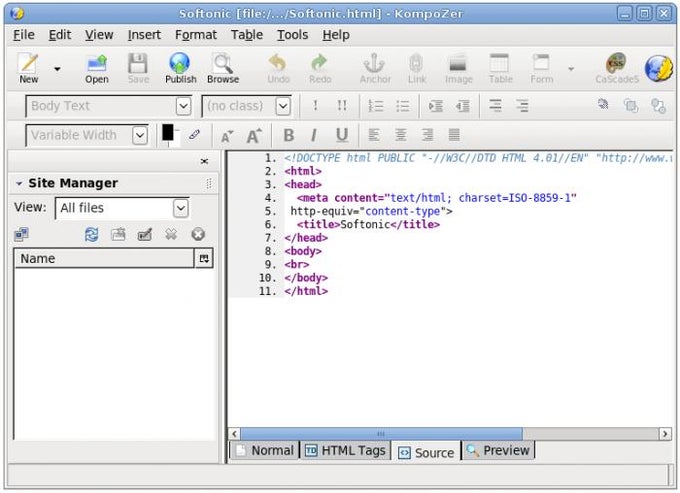Toggle strong emphasis double exclamation button

click(x=342, y=105)
